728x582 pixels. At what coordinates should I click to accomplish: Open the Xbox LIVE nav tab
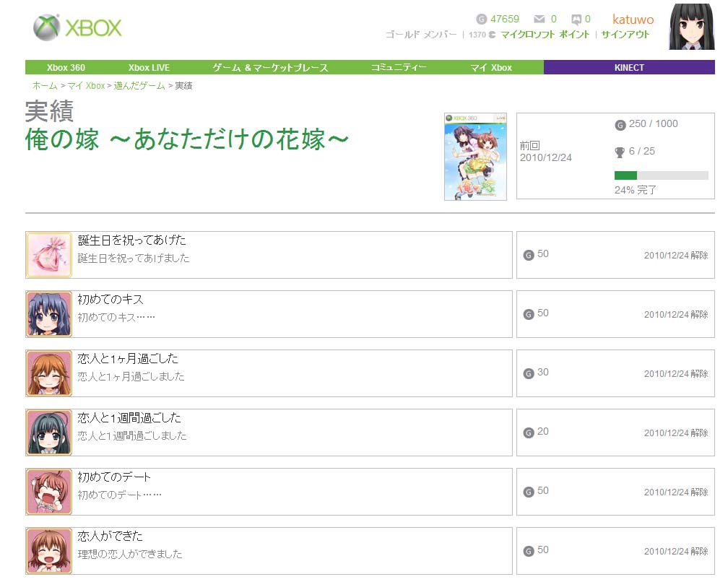[149, 67]
